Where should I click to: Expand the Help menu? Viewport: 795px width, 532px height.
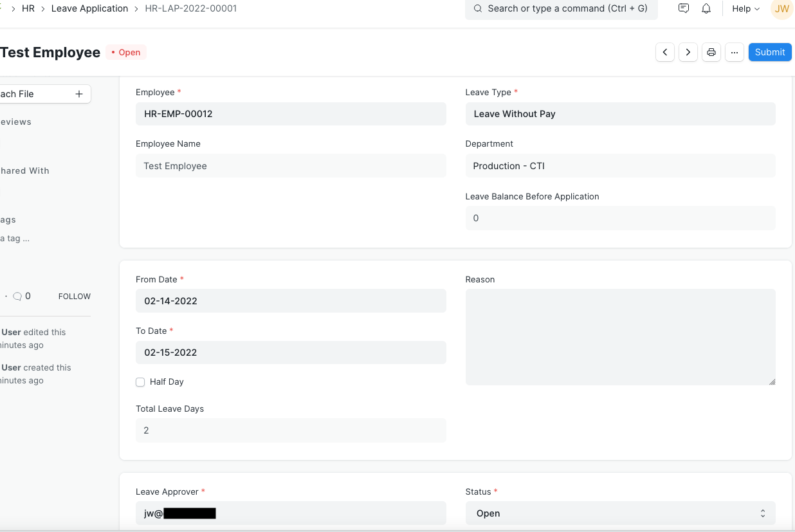coord(744,8)
